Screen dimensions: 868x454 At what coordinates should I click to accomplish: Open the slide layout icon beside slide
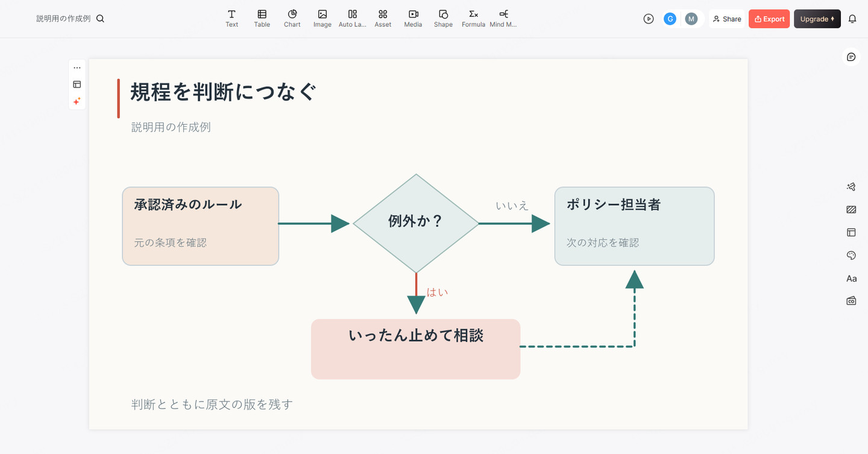pyautogui.click(x=77, y=84)
